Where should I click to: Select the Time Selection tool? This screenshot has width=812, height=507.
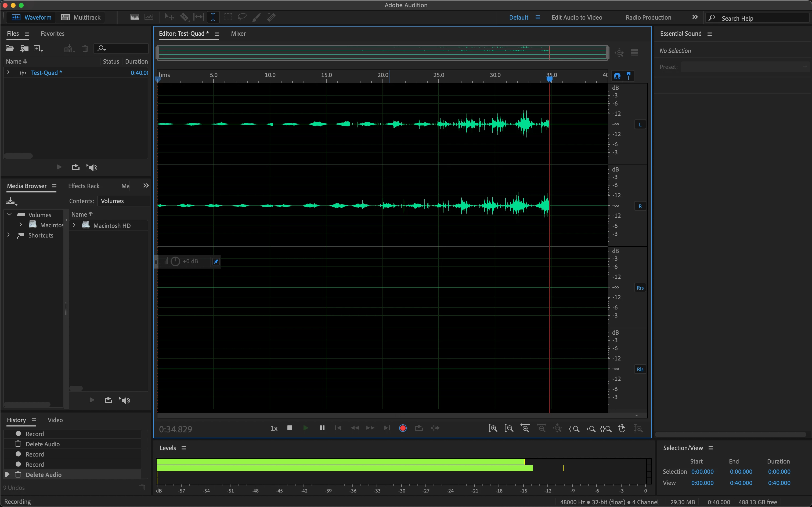(x=213, y=17)
